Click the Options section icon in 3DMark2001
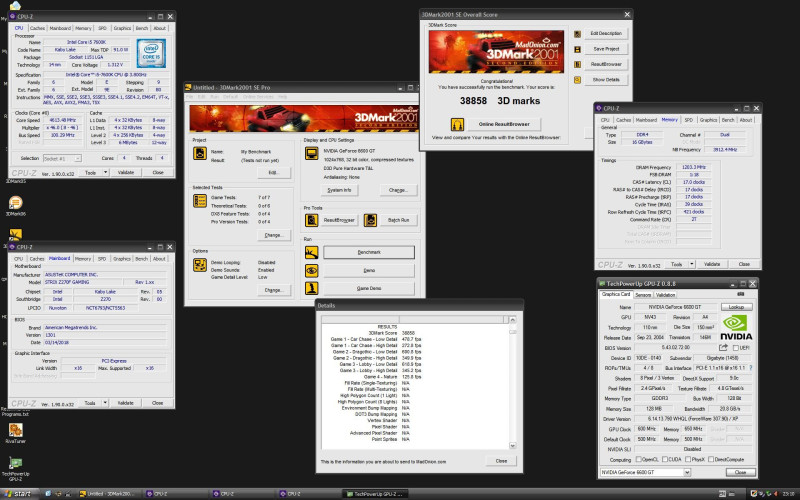This screenshot has width=800, height=500. (x=199, y=265)
